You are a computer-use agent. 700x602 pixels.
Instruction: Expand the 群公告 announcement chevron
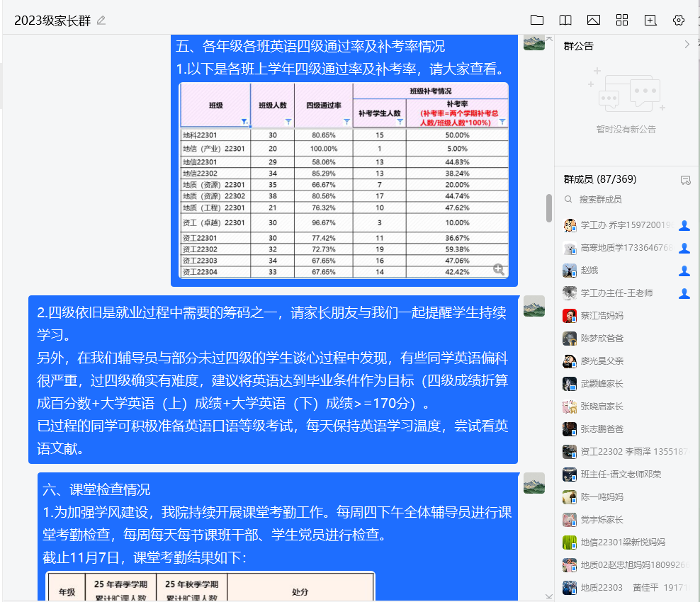pos(687,45)
